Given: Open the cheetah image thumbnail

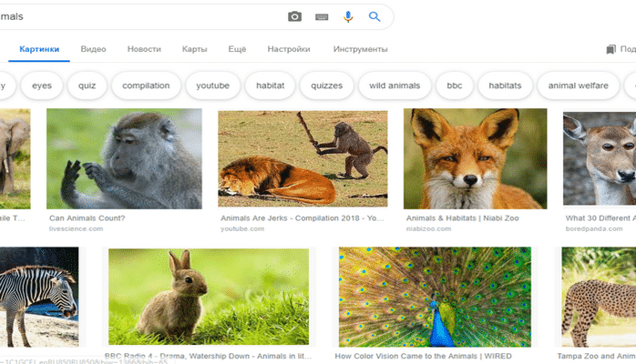Looking at the screenshot, I should point(599,297).
